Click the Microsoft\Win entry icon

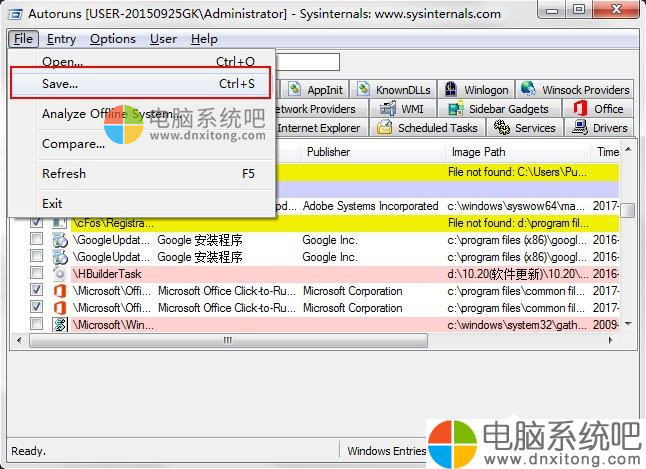(59, 324)
